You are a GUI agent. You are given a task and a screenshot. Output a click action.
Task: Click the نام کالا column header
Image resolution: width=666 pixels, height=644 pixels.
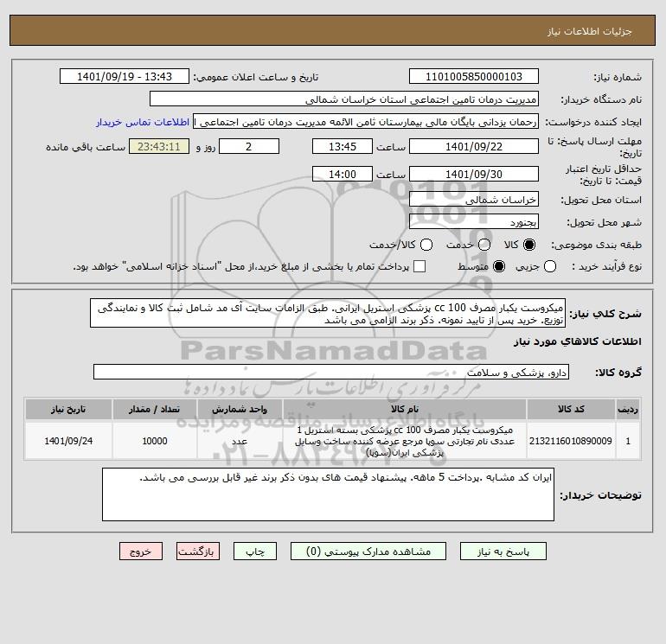pyautogui.click(x=405, y=409)
